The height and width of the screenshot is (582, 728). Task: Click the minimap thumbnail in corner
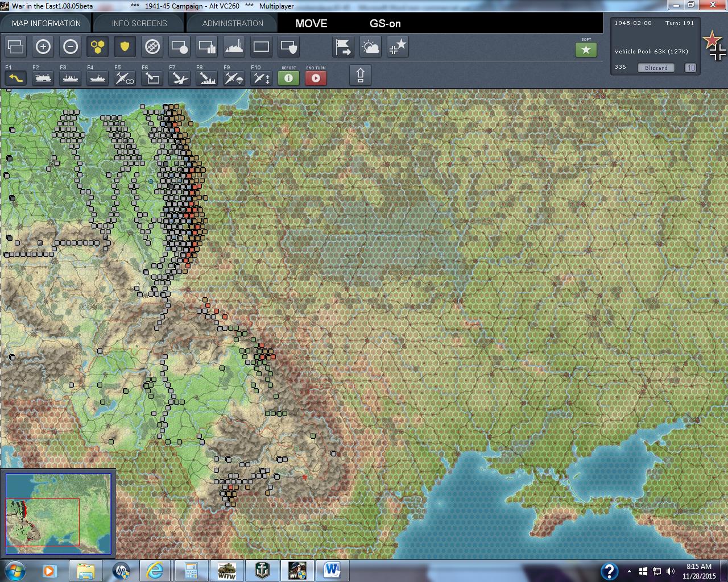coord(59,514)
